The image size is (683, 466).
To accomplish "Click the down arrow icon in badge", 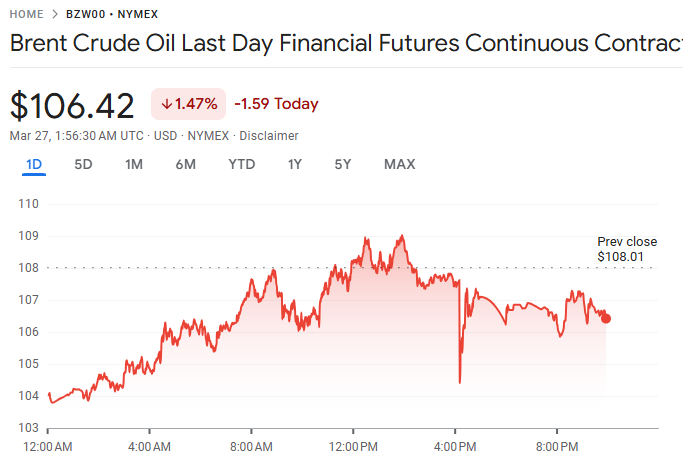I will (x=166, y=104).
